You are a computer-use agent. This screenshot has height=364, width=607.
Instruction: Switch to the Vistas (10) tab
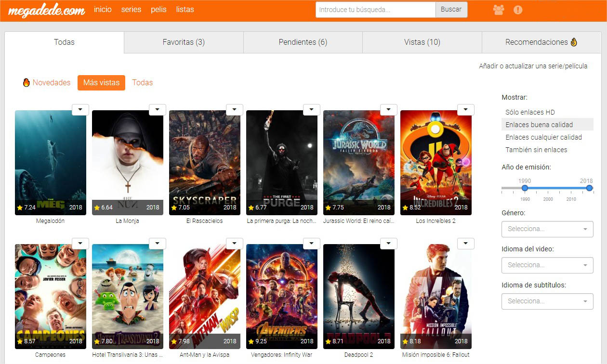422,42
